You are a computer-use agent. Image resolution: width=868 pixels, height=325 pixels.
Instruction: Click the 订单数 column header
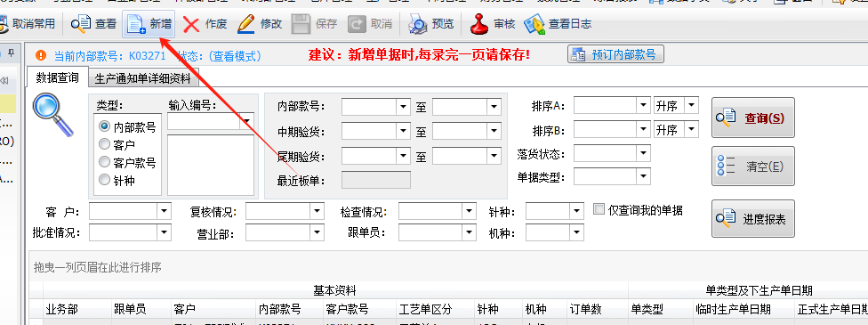pyautogui.click(x=597, y=309)
